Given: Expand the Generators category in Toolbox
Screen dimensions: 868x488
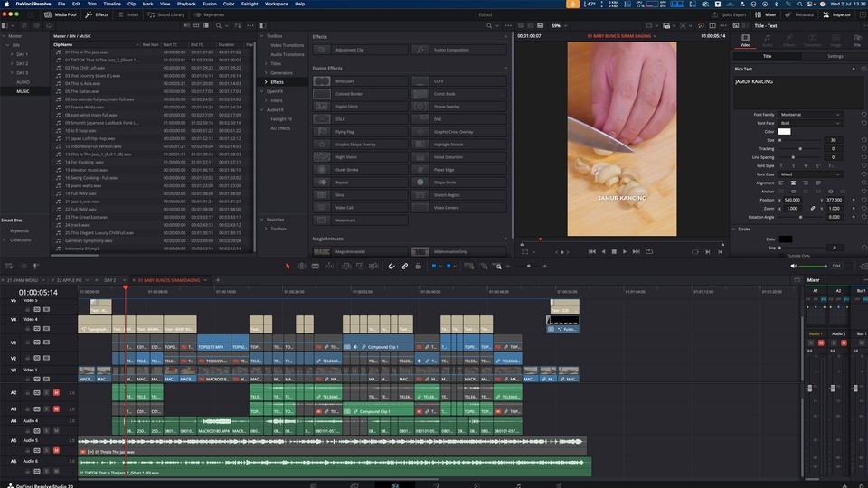Looking at the screenshot, I should tap(266, 72).
